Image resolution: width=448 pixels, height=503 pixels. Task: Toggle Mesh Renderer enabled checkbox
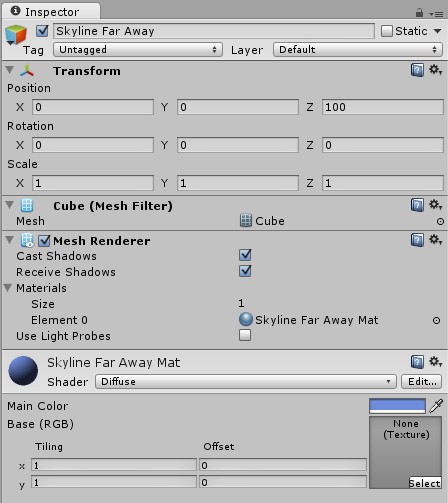(44, 241)
